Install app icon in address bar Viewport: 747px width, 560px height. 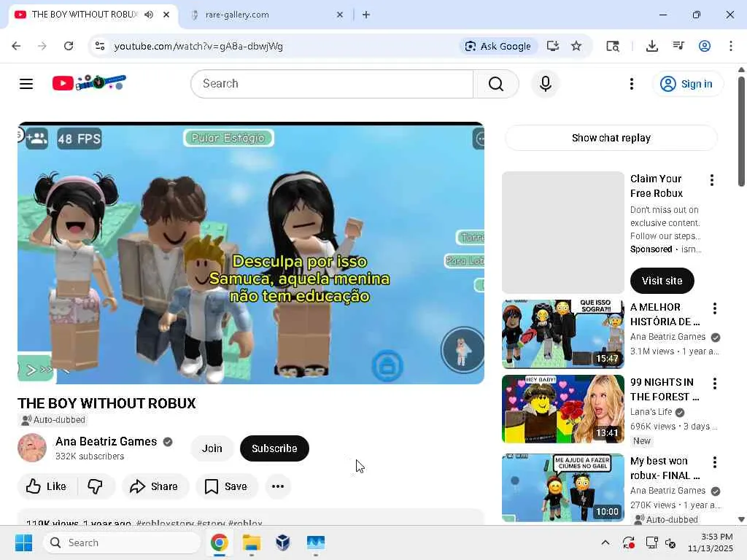(x=553, y=46)
